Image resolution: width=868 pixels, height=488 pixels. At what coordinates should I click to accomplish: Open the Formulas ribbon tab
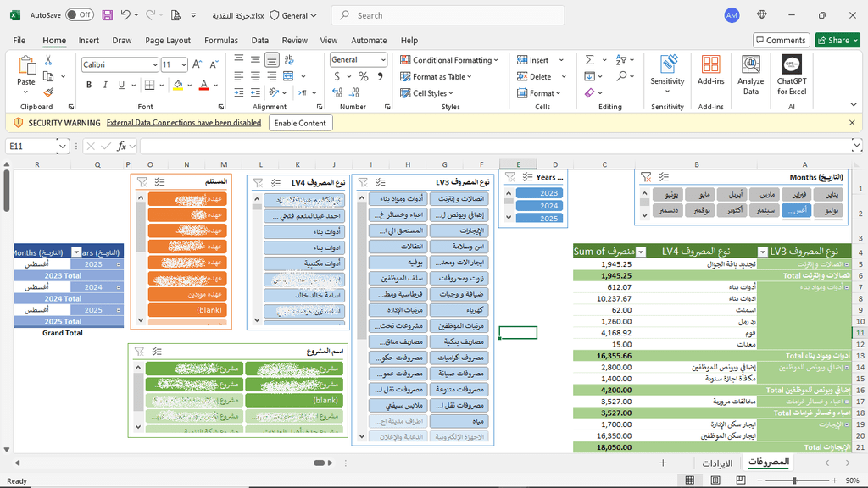pyautogui.click(x=221, y=40)
